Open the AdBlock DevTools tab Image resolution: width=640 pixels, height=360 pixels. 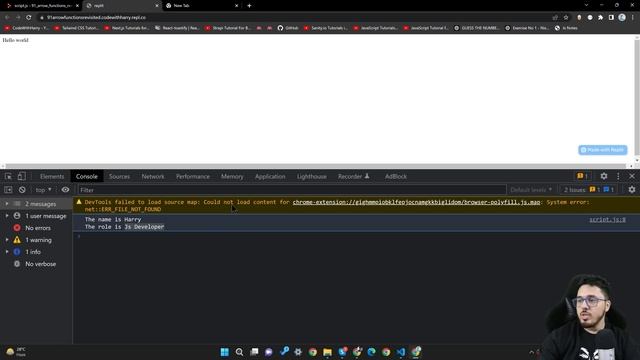pos(396,176)
